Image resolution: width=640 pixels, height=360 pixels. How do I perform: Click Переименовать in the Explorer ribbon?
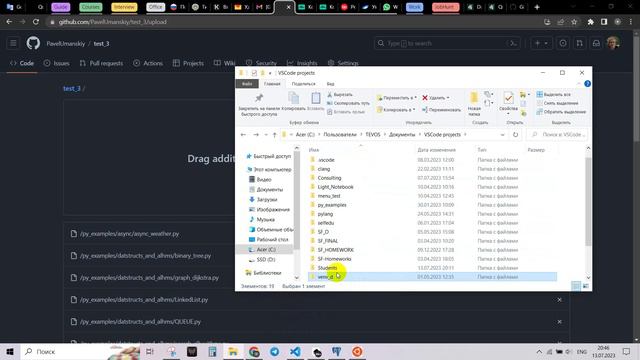coord(441,110)
